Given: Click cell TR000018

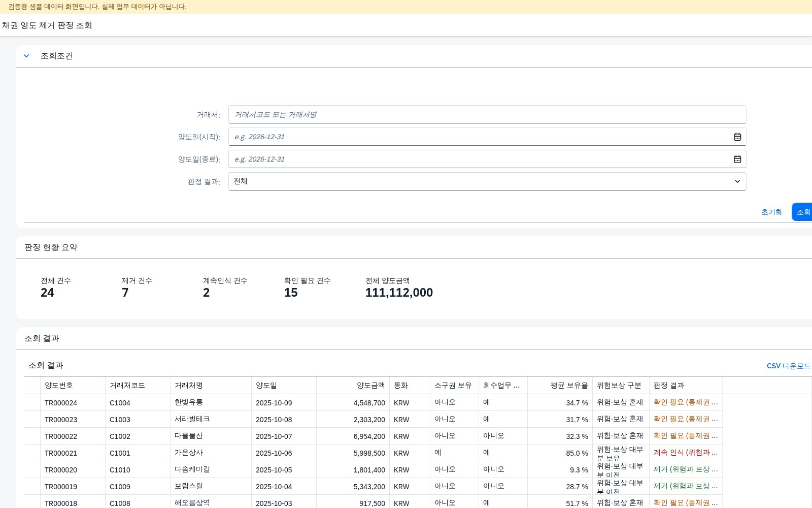Looking at the screenshot, I should click(x=61, y=503).
